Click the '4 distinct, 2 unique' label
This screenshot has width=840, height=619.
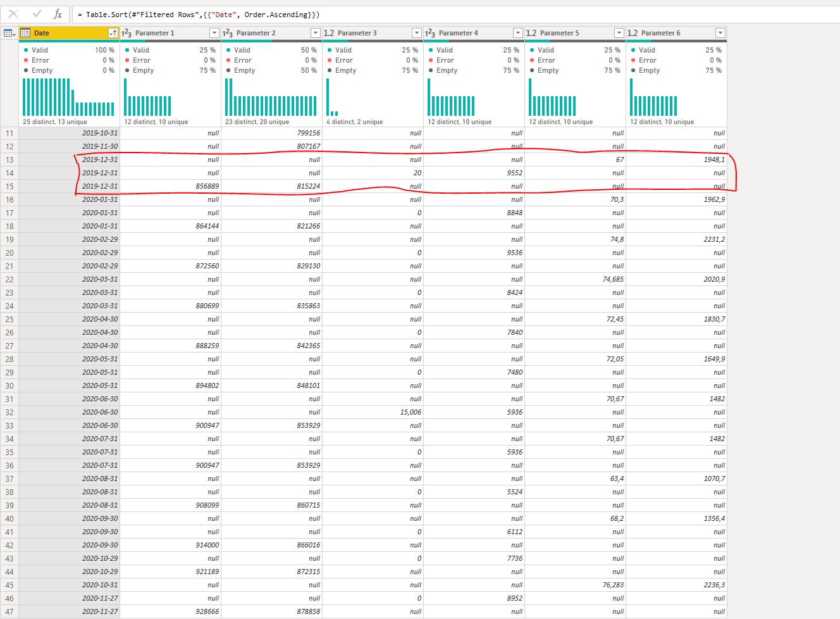click(x=354, y=122)
